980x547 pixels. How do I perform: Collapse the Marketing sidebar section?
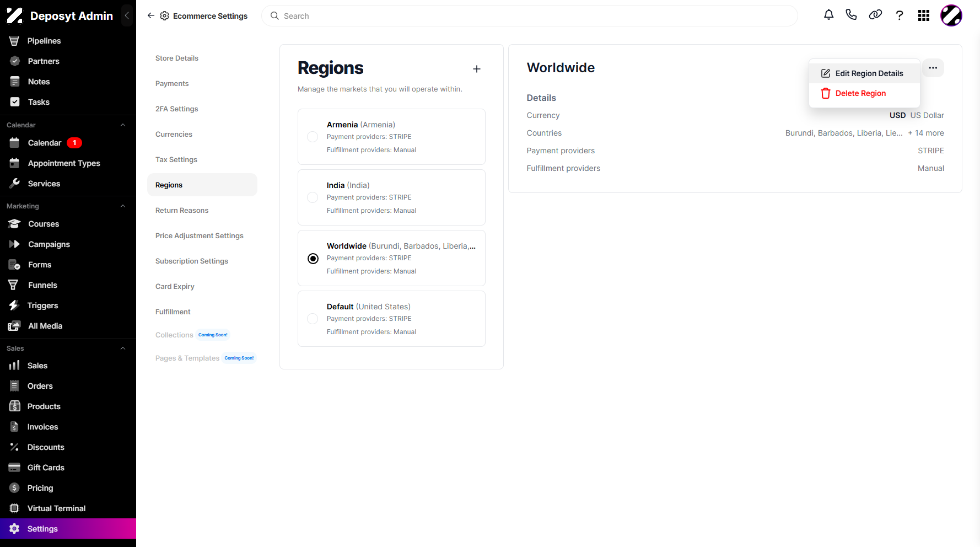pos(123,206)
